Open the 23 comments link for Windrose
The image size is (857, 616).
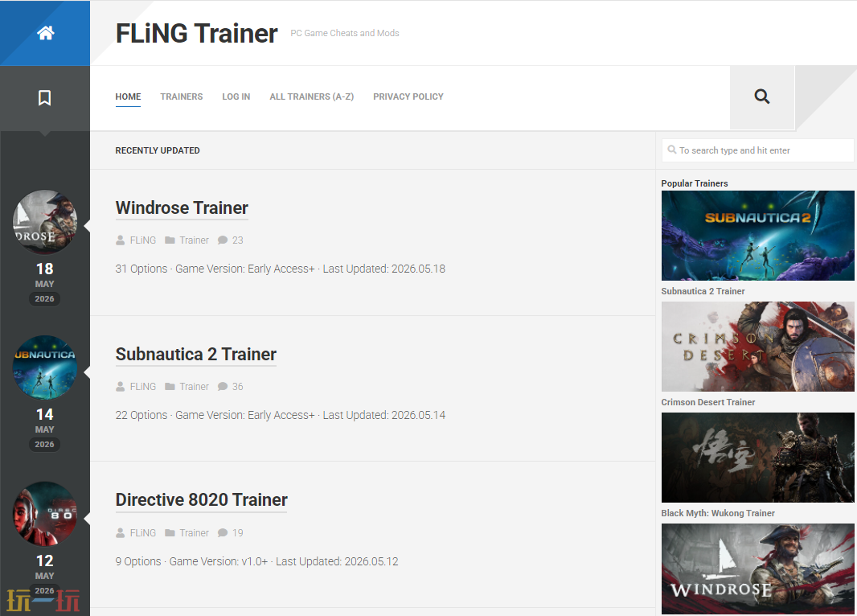(x=238, y=240)
